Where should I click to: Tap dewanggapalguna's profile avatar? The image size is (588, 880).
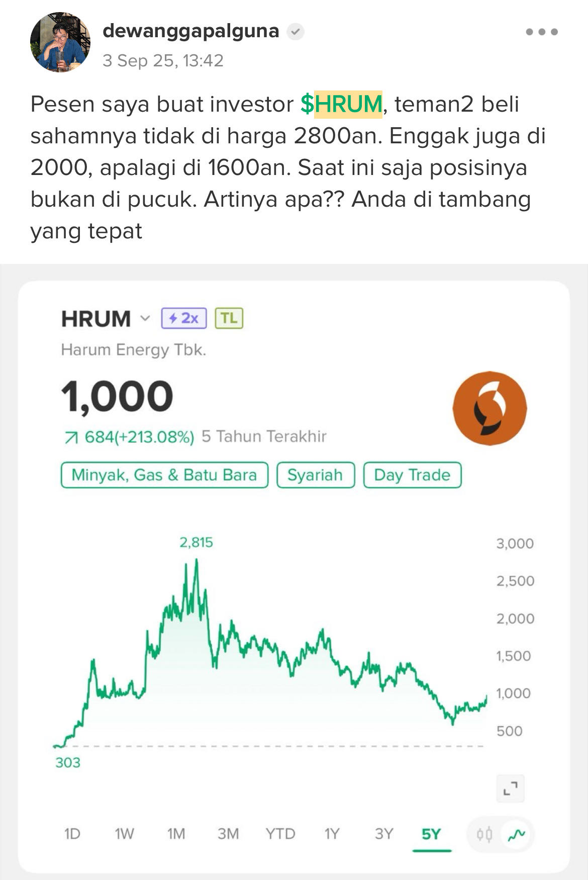[x=60, y=42]
